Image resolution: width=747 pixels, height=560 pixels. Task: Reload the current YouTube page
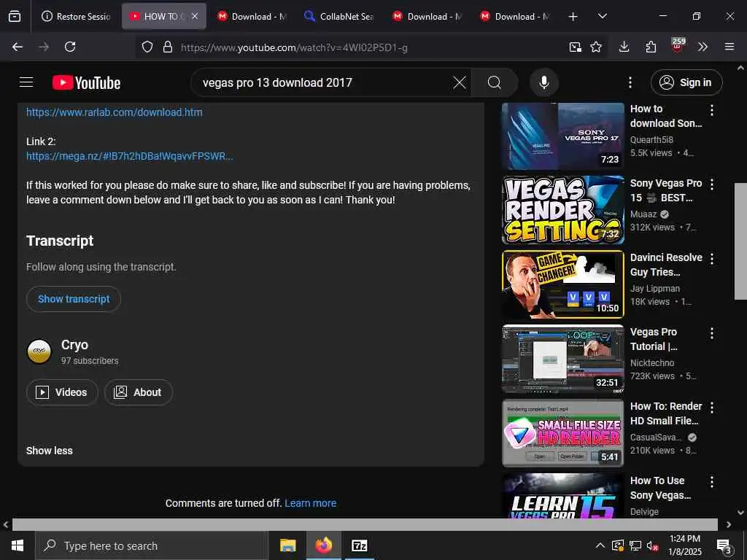click(x=70, y=47)
